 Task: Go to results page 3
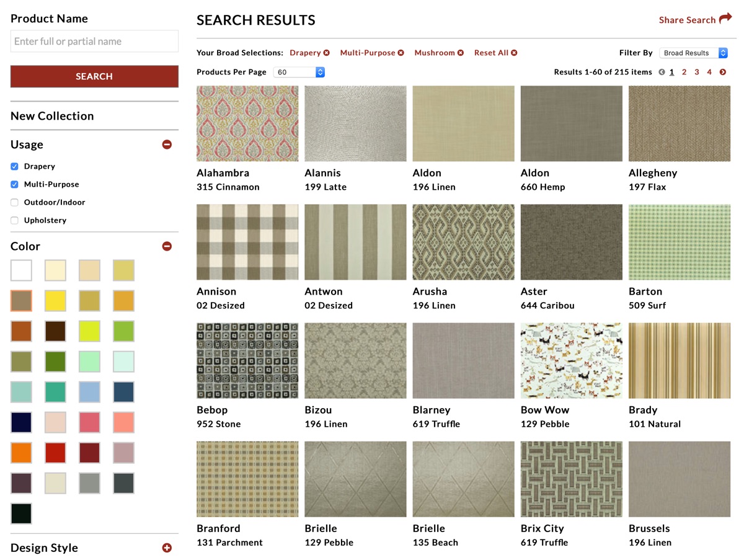point(697,72)
